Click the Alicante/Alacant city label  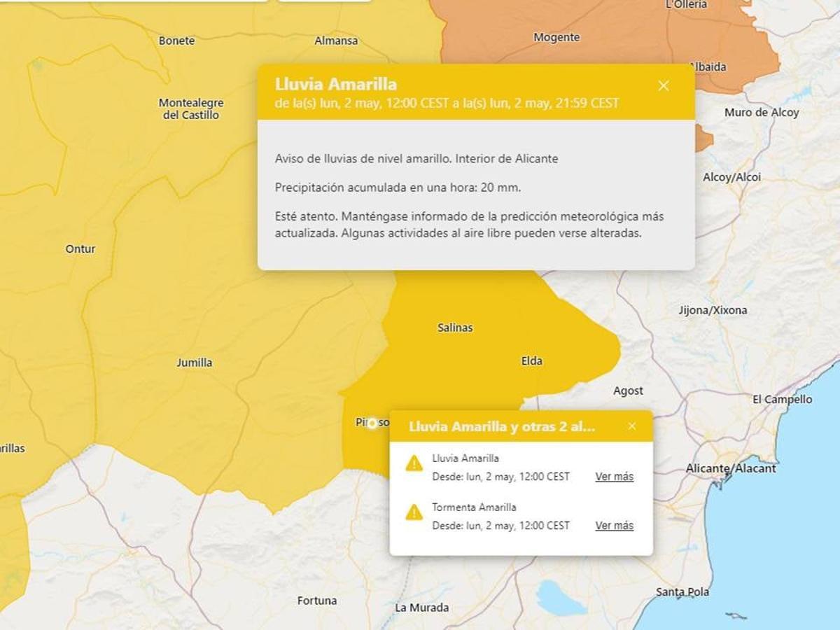pos(731,468)
